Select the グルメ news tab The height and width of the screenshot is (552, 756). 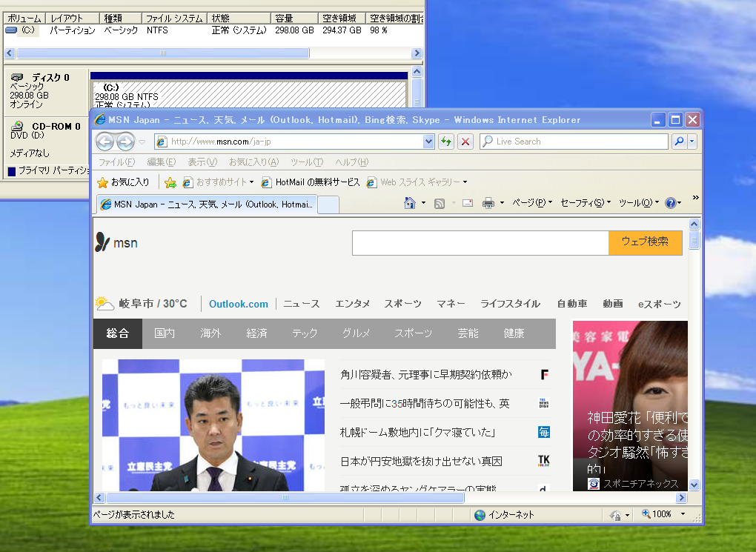click(356, 333)
